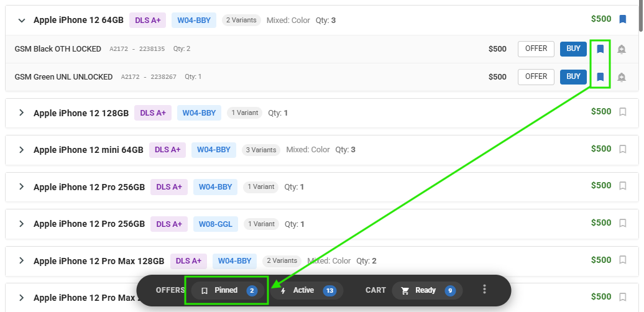Expand the Apple iPhone 12 128GB group
The image size is (644, 312).
coord(22,112)
